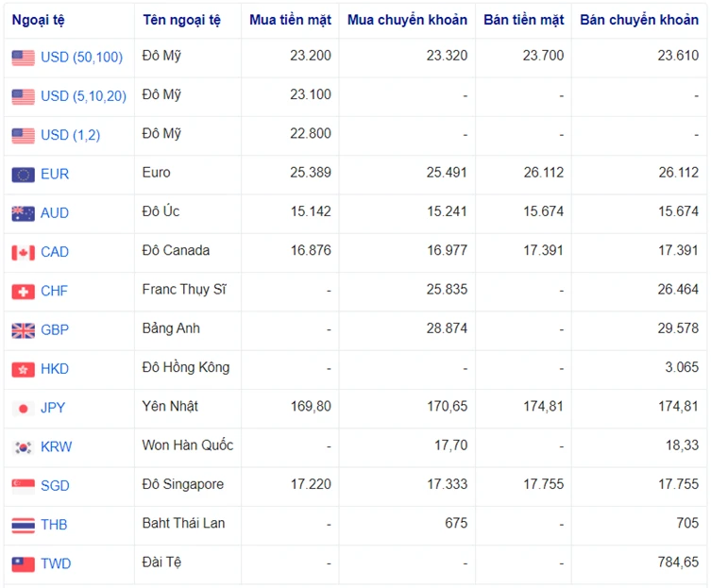
Task: Click the European Union flag icon
Action: pos(24,175)
